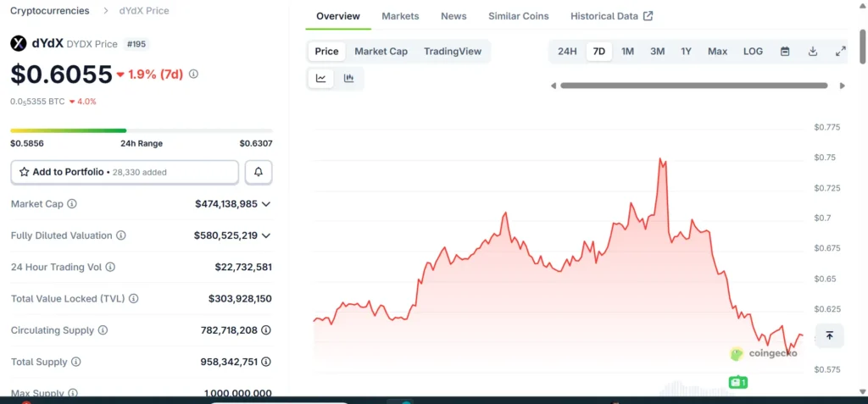Click info icon next to 7d change

(194, 74)
